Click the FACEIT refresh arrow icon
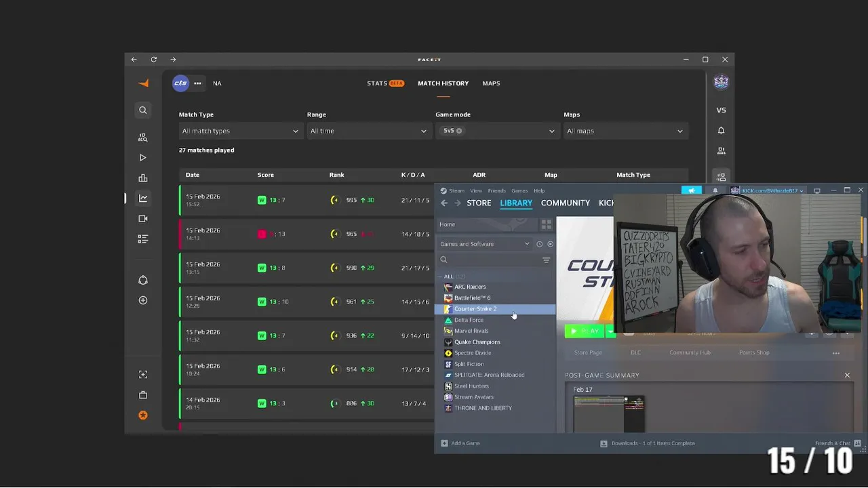Image resolution: width=868 pixels, height=488 pixels. [x=154, y=60]
